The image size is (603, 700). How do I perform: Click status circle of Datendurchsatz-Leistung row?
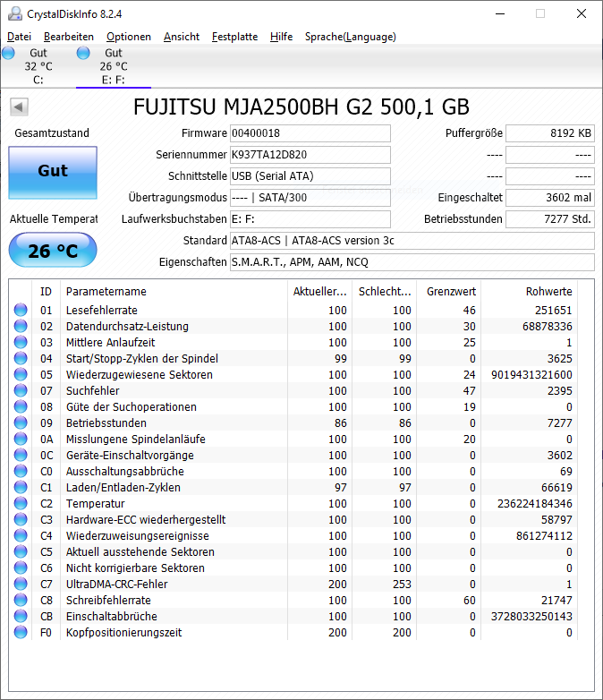click(x=21, y=326)
